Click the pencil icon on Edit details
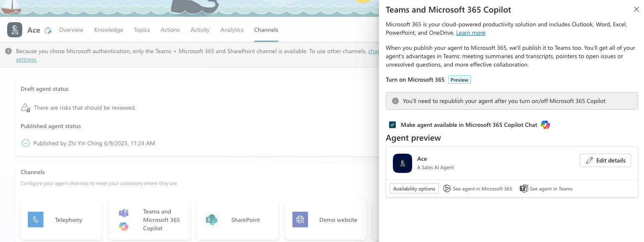Viewport: 644px width, 242px height. pos(589,160)
